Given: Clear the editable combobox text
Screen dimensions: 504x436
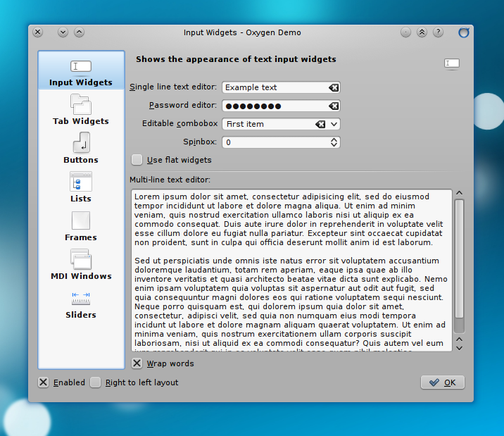Looking at the screenshot, I should point(320,124).
